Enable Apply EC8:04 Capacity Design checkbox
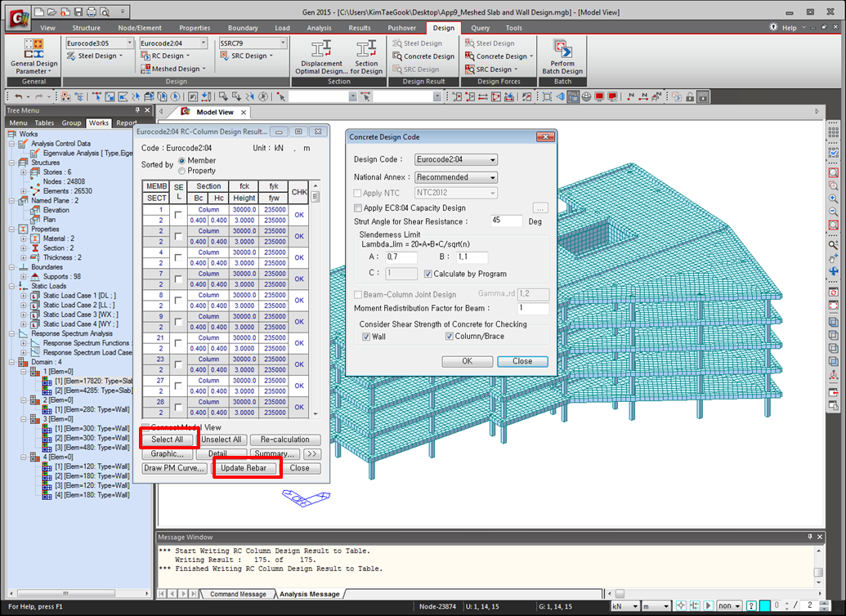Viewport: 846px width, 616px height. point(357,208)
